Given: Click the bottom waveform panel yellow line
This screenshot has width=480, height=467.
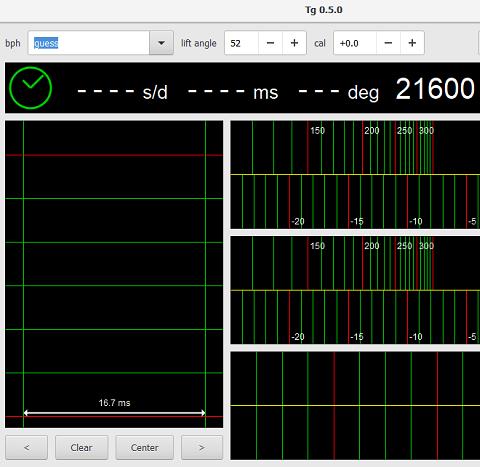Looking at the screenshot, I should 355,405.
